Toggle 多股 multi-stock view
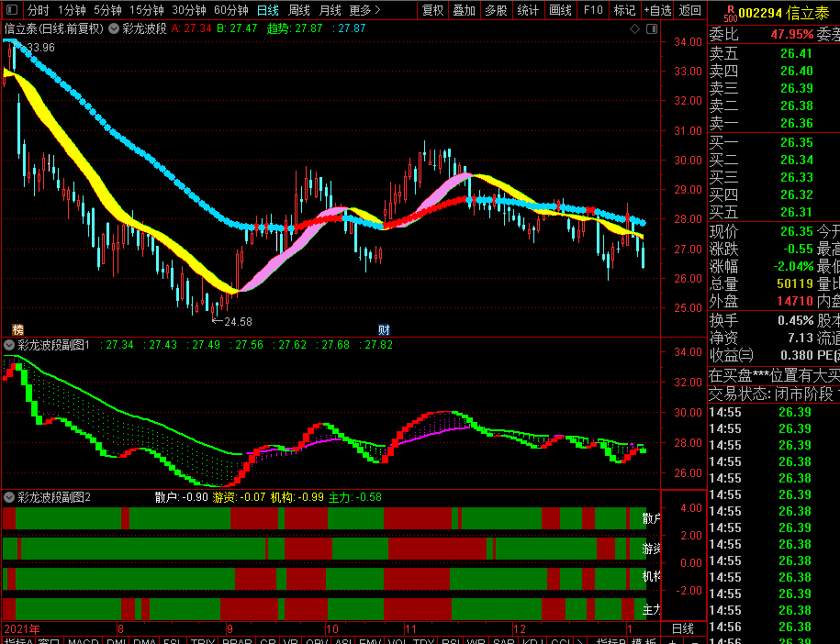This screenshot has height=644, width=840. (x=496, y=11)
